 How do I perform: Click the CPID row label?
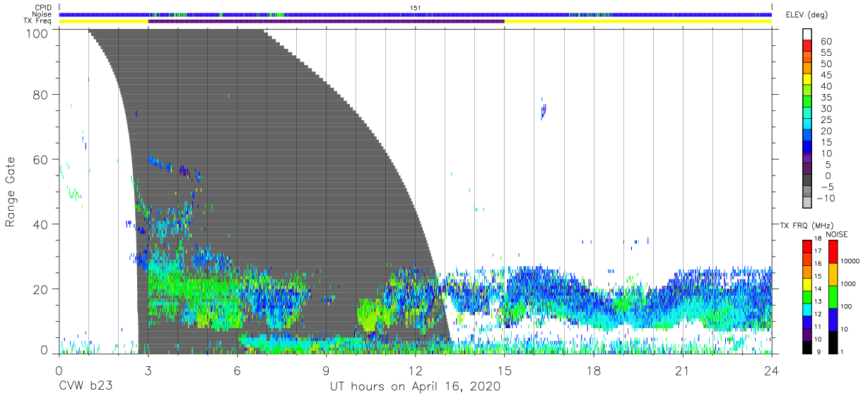point(45,8)
